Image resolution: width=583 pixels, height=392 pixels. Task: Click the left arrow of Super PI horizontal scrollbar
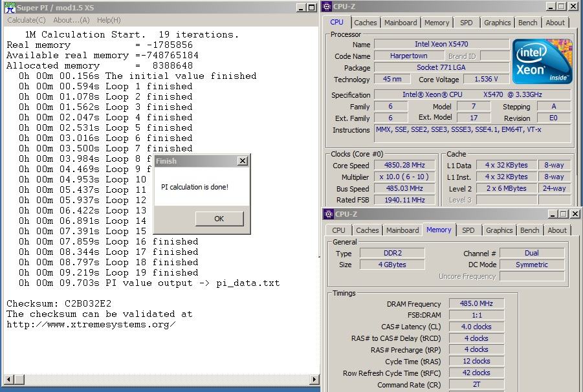coord(9,379)
